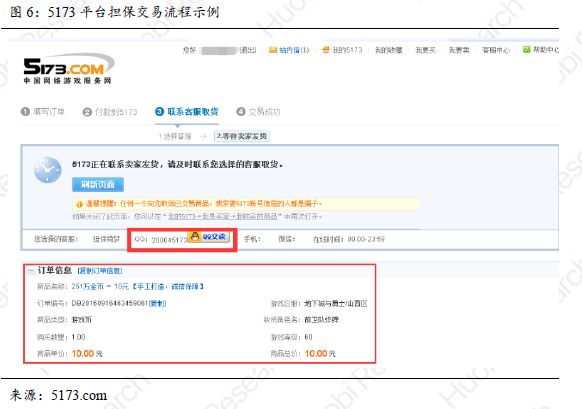The width and height of the screenshot is (582, 409).
Task: Click sub-step 2.等待卖家发货
Action: tap(242, 136)
